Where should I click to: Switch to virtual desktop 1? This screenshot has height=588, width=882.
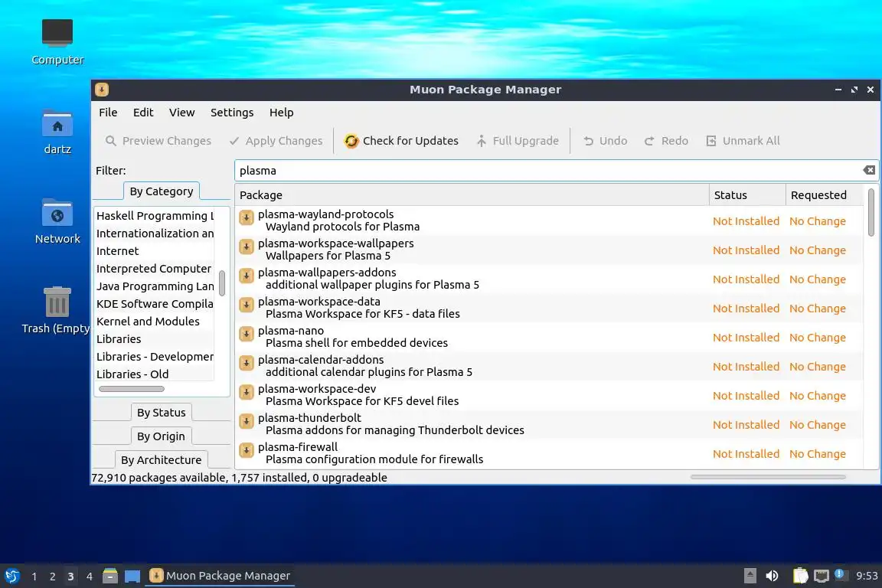coord(34,577)
